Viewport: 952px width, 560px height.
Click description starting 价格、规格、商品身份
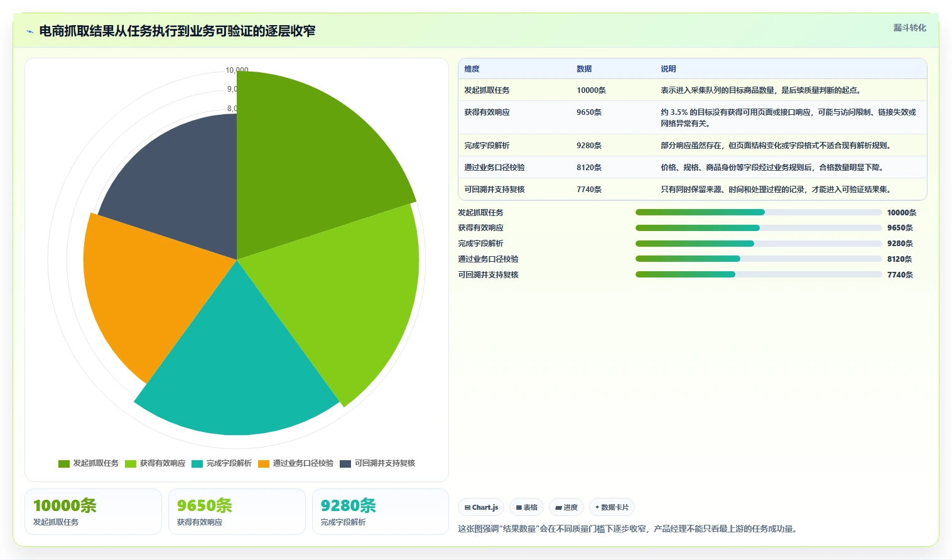click(772, 168)
